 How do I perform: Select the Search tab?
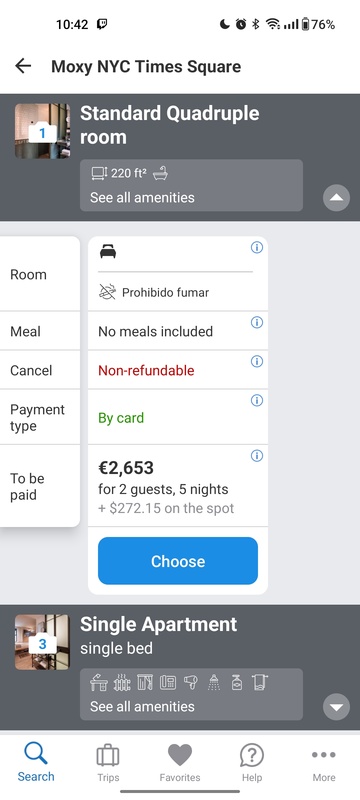pos(36,763)
